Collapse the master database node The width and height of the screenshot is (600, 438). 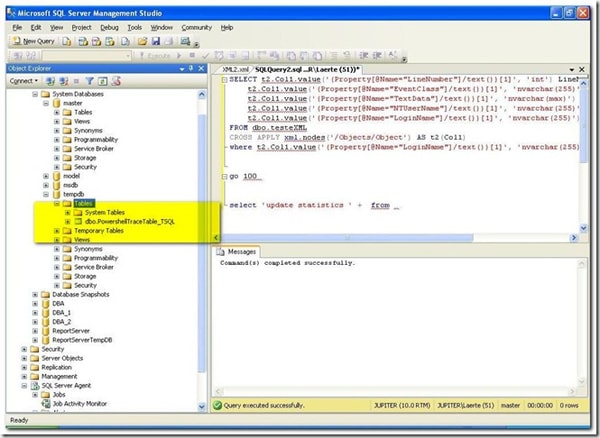coord(46,103)
